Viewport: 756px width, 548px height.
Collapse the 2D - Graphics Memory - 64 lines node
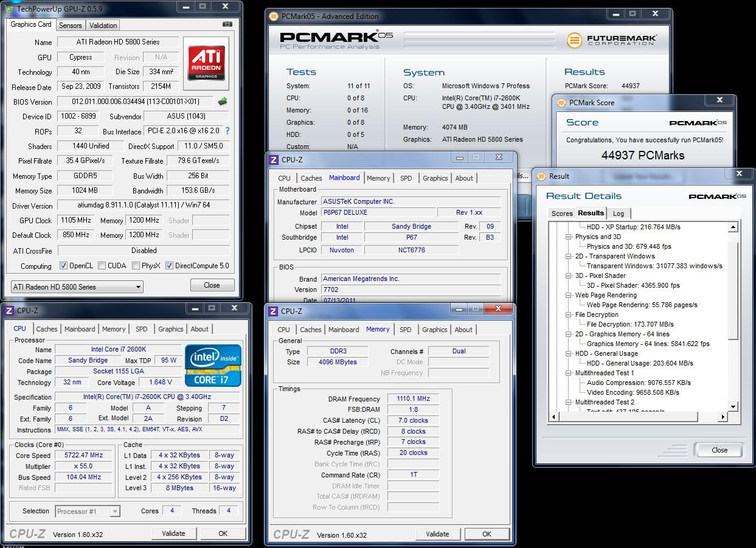pos(569,335)
